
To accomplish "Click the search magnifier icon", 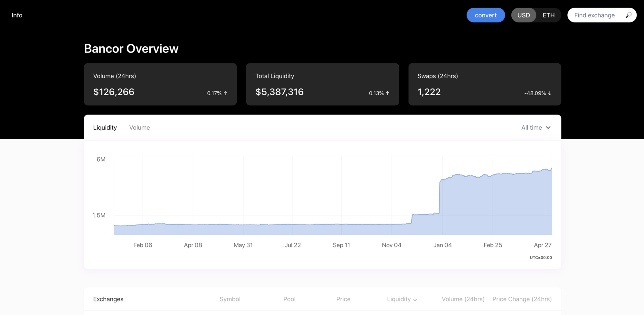I will (629, 15).
